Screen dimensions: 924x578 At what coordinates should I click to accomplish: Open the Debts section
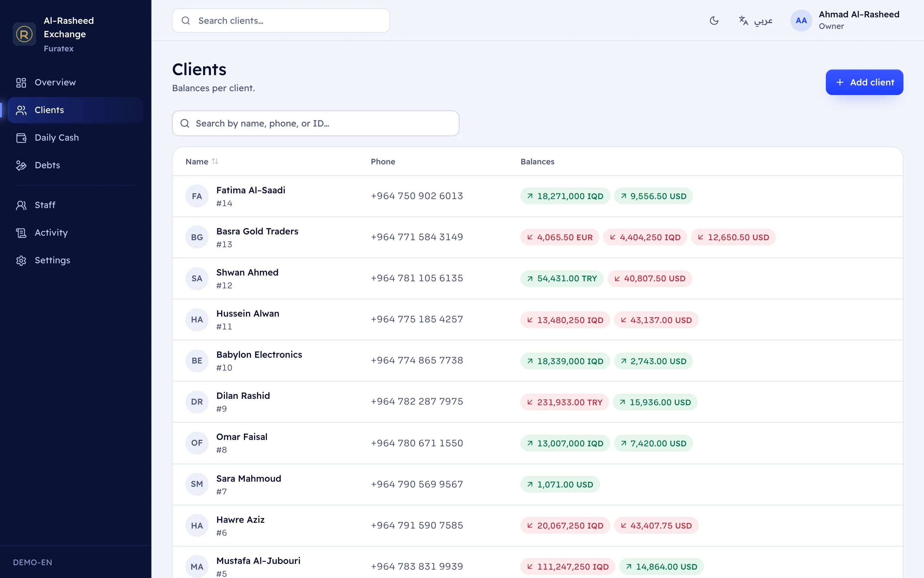[x=76, y=165]
